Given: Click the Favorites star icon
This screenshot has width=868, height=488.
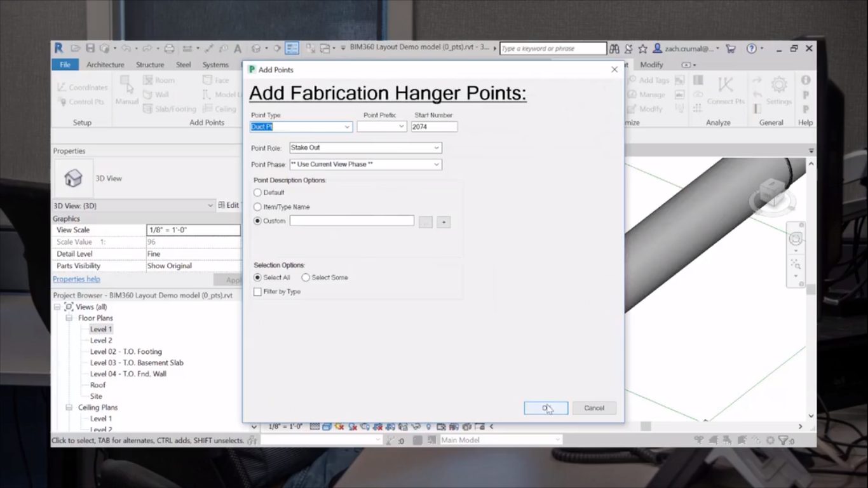Looking at the screenshot, I should [x=642, y=48].
